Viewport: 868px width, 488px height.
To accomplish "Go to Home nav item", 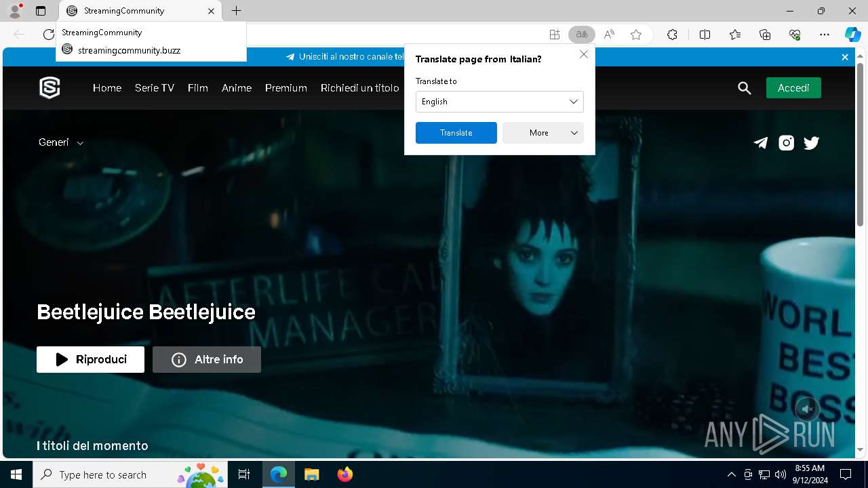I will tap(107, 88).
